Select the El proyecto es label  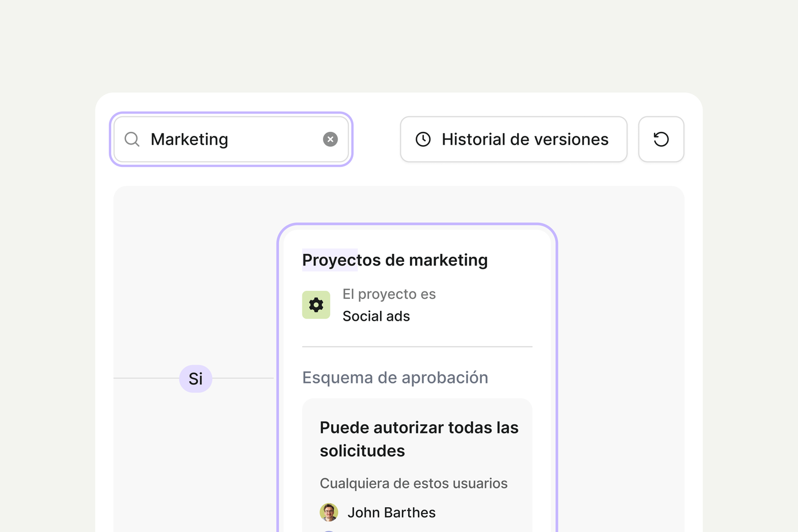pos(389,294)
